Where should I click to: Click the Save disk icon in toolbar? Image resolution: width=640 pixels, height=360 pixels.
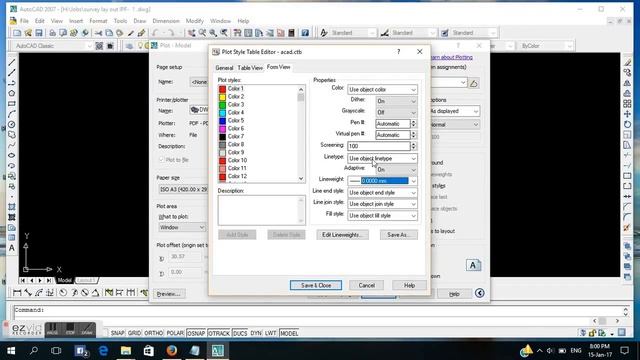click(39, 33)
